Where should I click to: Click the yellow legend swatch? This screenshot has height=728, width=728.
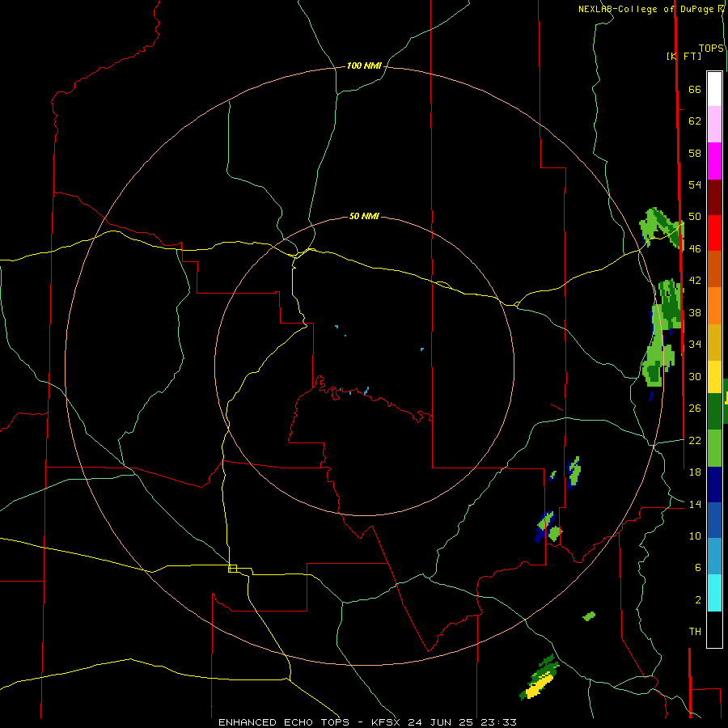pyautogui.click(x=714, y=378)
